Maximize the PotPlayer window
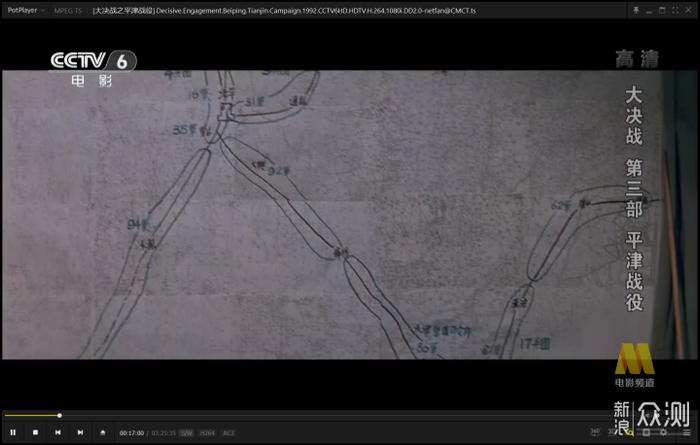 click(x=662, y=10)
